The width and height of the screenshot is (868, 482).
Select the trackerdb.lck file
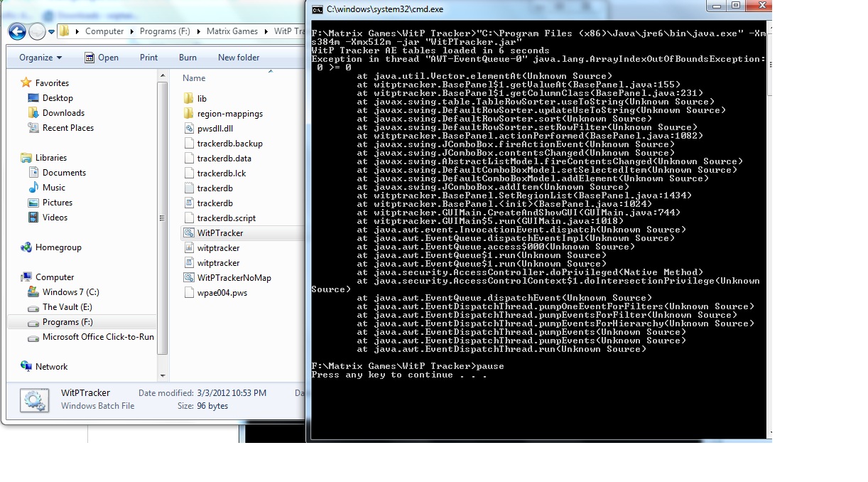tap(214, 173)
